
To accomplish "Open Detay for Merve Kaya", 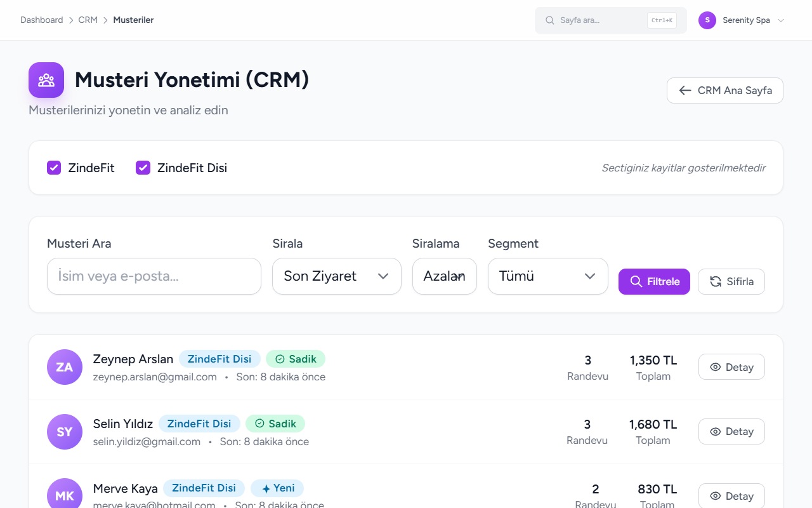I will click(x=731, y=496).
